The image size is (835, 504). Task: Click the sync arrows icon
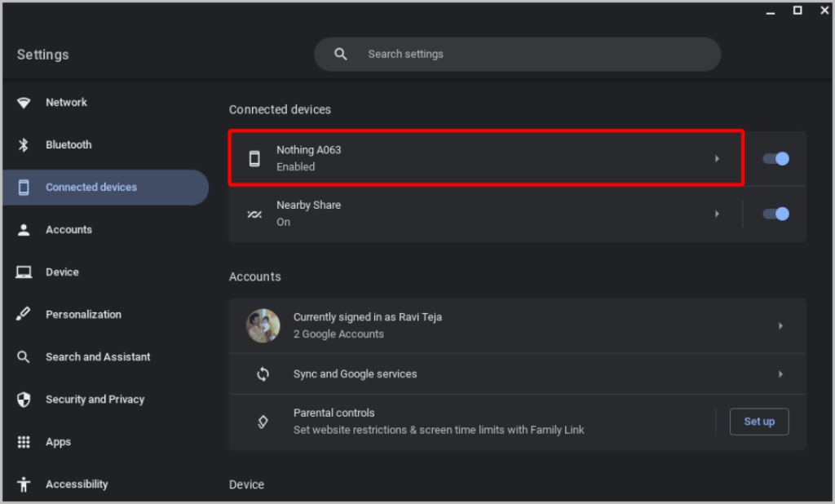tap(263, 374)
